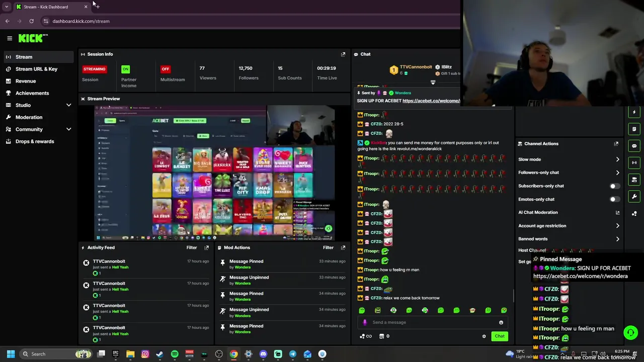
Task: Open Slow mode options
Action: pyautogui.click(x=569, y=159)
